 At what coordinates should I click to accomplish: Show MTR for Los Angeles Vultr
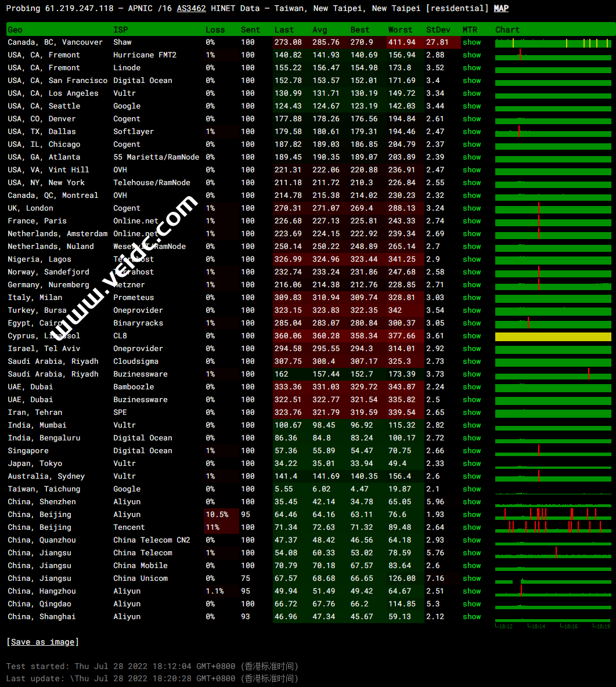click(x=472, y=93)
